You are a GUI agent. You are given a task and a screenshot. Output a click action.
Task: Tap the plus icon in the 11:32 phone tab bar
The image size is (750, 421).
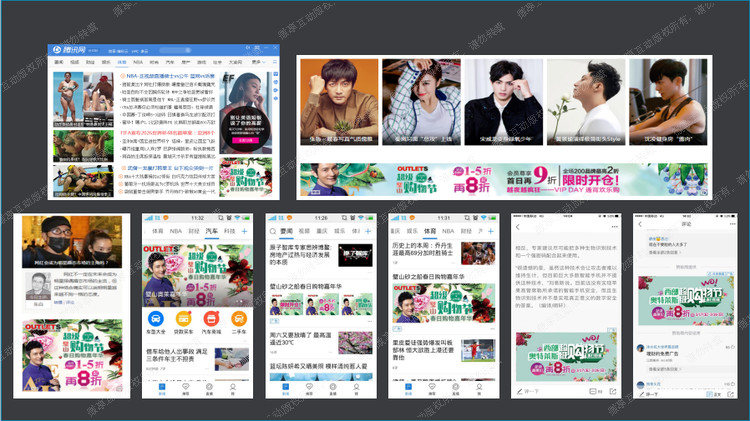[244, 231]
